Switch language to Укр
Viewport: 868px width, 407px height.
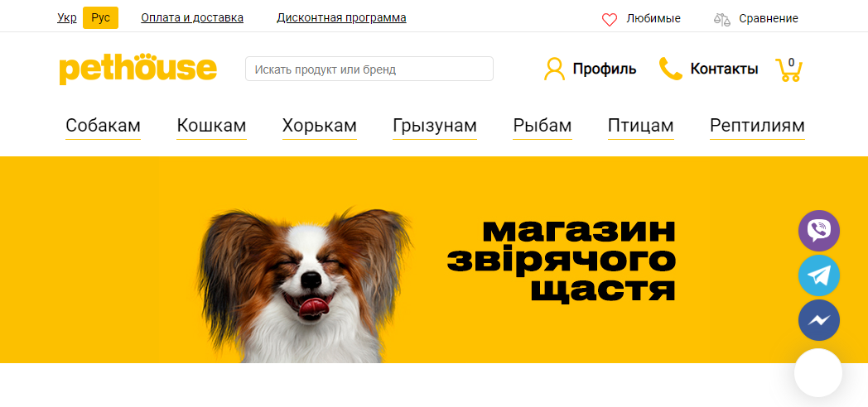67,17
